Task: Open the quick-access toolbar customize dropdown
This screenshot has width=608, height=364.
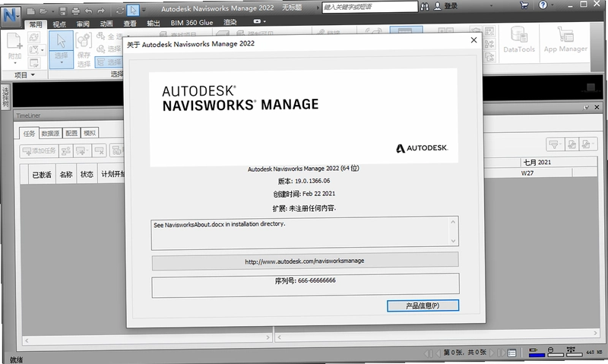Action: coord(144,10)
